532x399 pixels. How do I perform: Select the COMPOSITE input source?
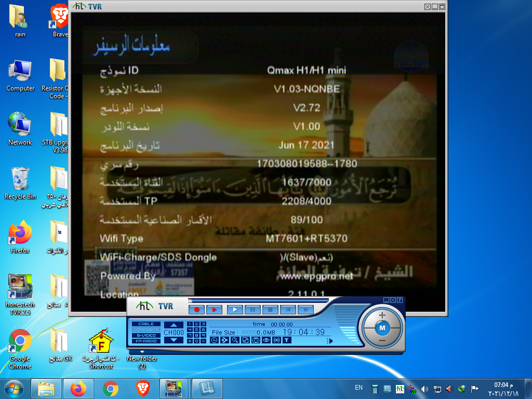[146, 330]
